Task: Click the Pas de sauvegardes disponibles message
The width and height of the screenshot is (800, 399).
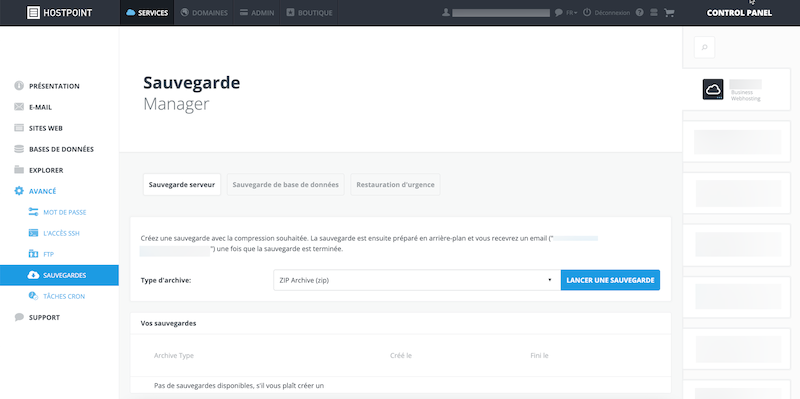Action: point(239,386)
